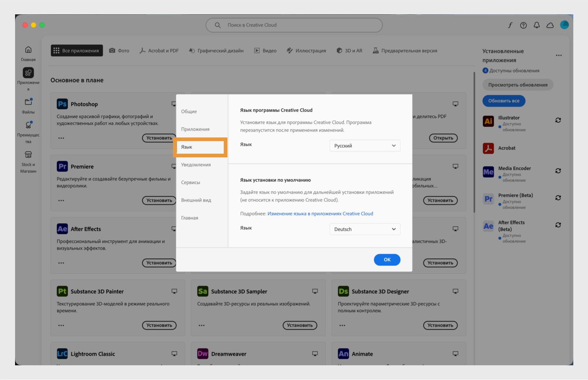Switch to 3D и AR category
The width and height of the screenshot is (588, 380).
(349, 51)
